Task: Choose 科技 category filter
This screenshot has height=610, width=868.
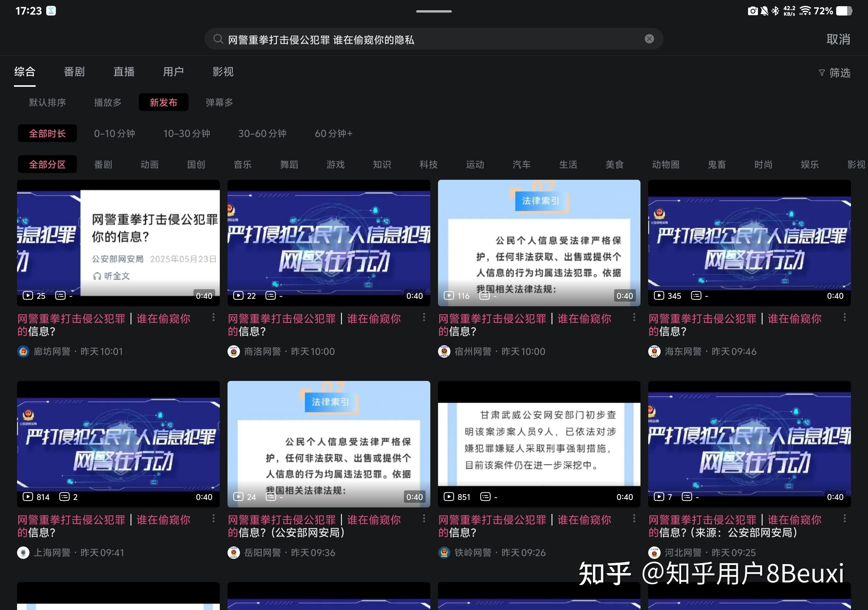Action: (428, 164)
